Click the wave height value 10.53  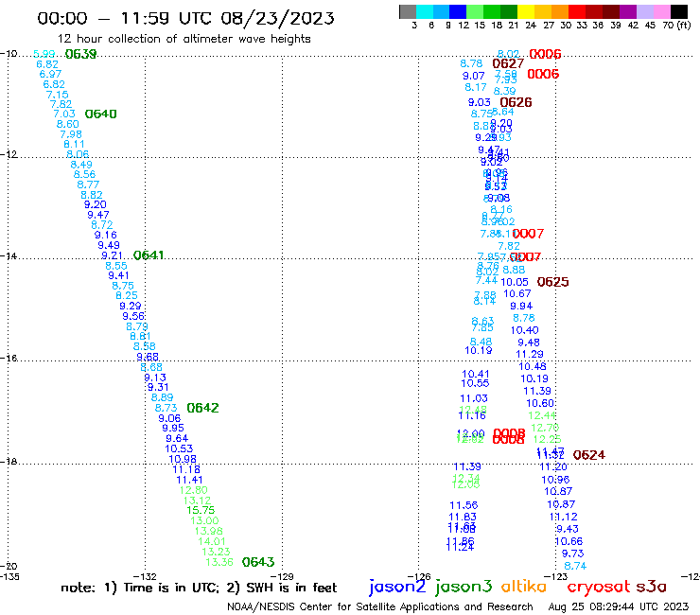(179, 448)
